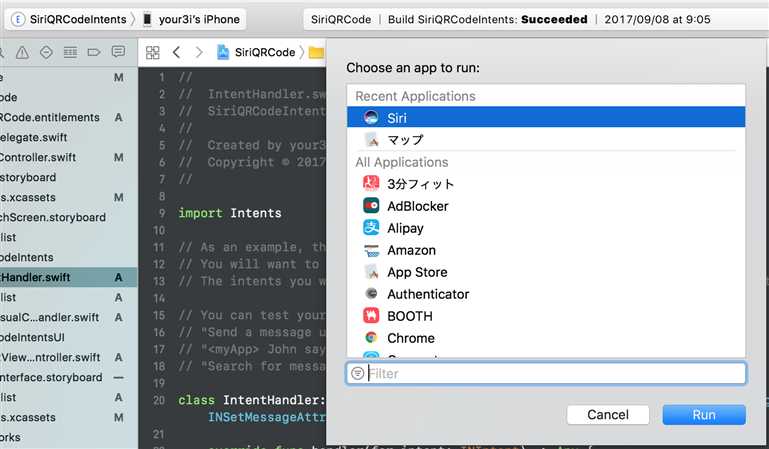
Task: Open elegate.swift file in navigator
Action: tap(33, 138)
